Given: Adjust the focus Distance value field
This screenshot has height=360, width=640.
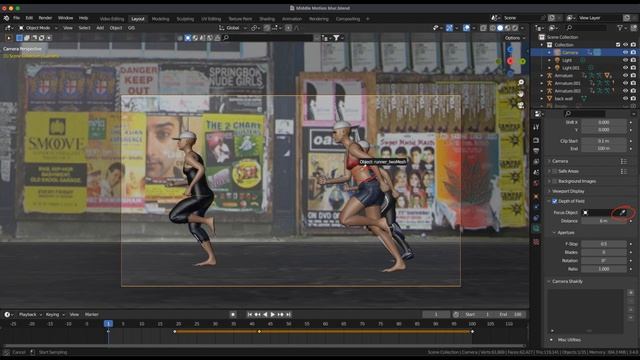Looking at the screenshot, I should tap(604, 221).
